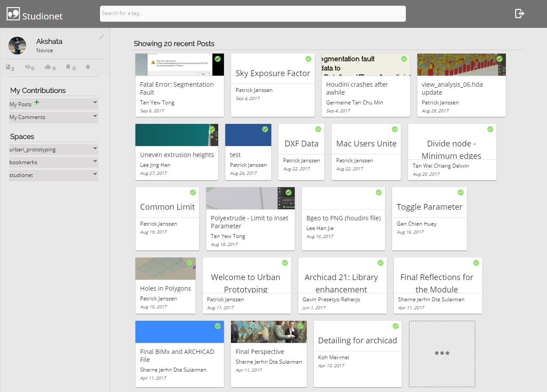Click the bookmarks count icon under profile
The height and width of the screenshot is (392, 547).
click(x=68, y=67)
